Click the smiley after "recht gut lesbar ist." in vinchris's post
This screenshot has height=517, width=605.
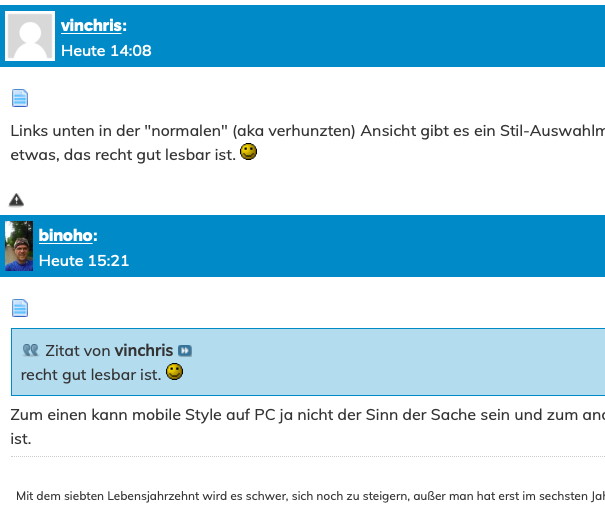coord(249,153)
